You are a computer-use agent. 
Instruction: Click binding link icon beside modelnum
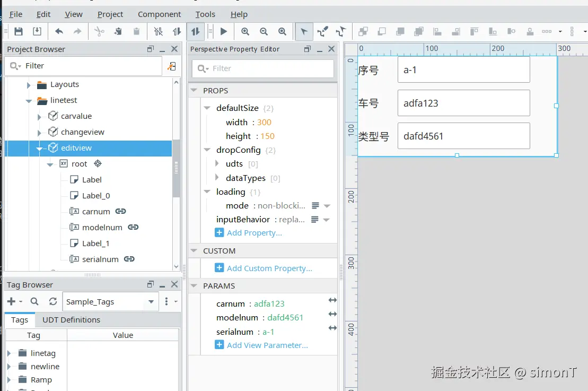tap(133, 227)
